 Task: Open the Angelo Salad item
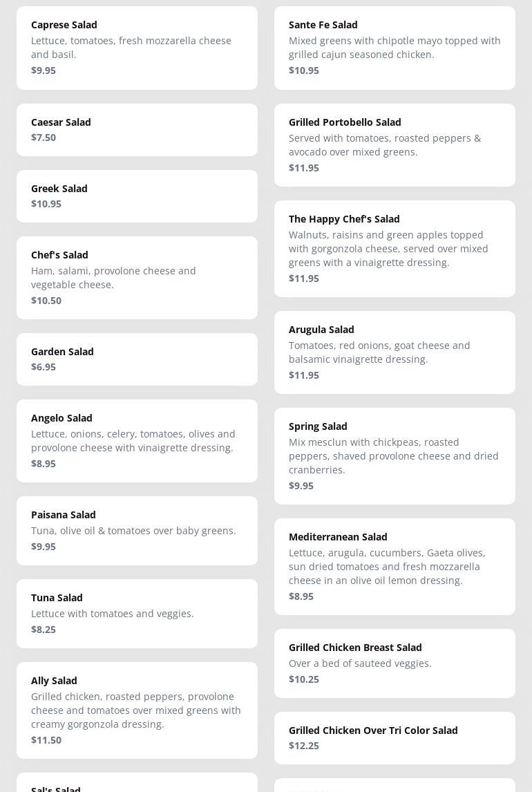click(x=137, y=441)
